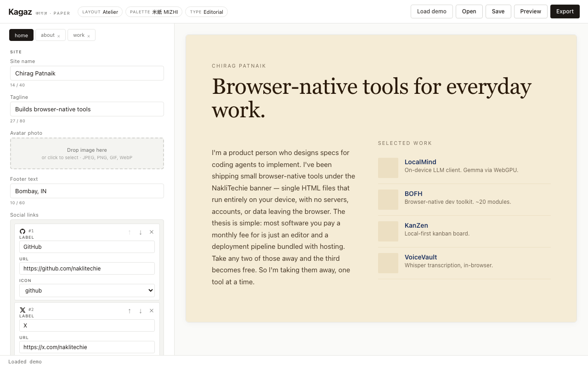
Task: Open the LAYOUT Atelier selector
Action: 100,12
